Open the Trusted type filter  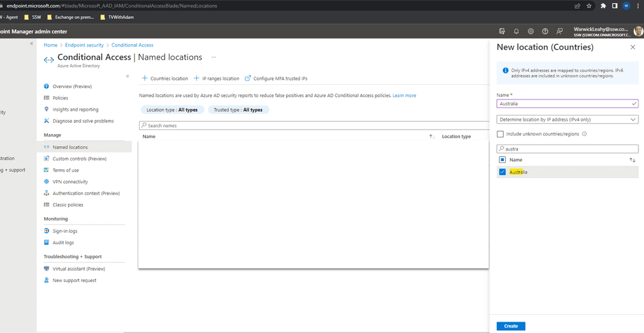[x=238, y=110]
